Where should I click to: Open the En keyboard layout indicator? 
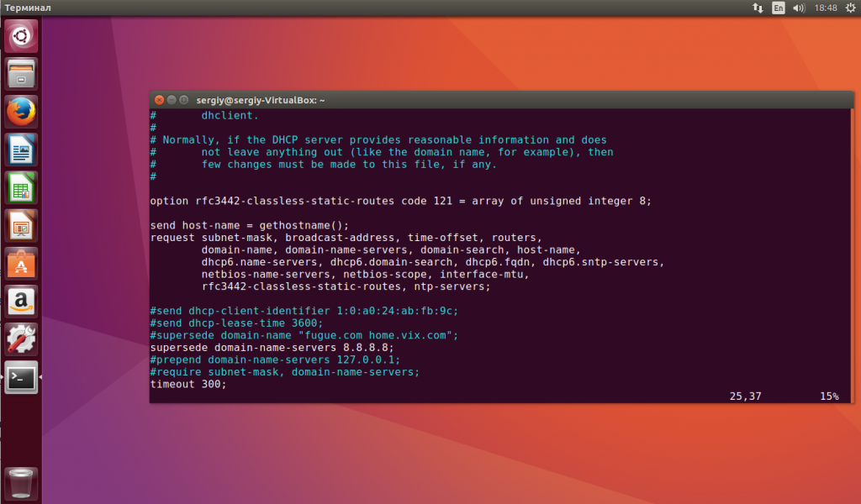778,8
